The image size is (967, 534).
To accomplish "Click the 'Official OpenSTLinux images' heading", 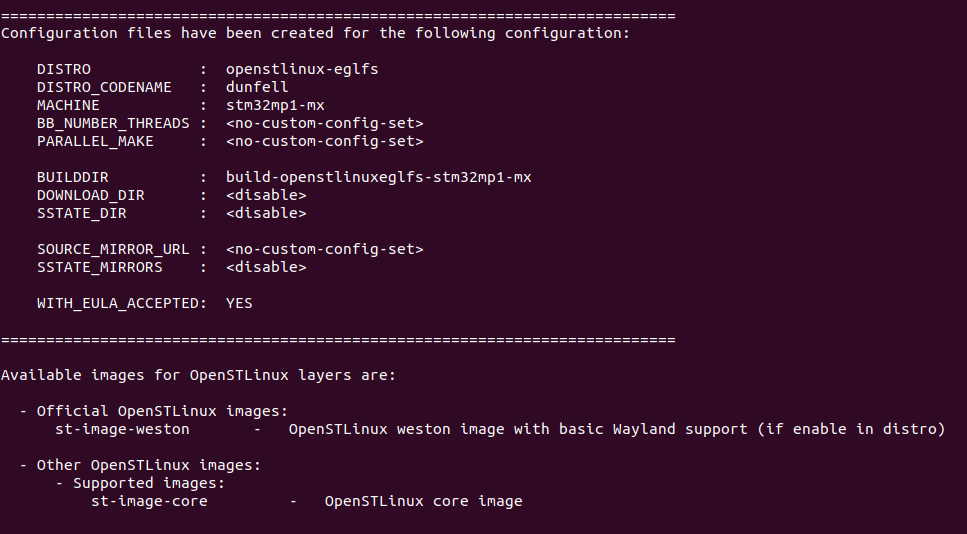I will [x=162, y=411].
